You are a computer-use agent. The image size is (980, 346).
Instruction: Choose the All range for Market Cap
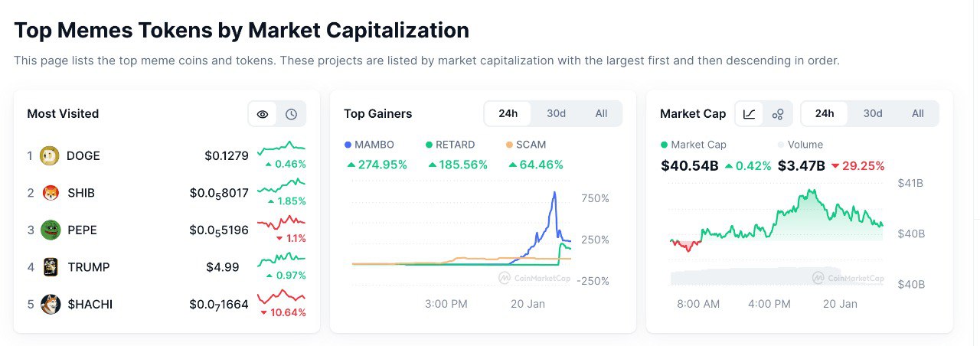tap(917, 113)
